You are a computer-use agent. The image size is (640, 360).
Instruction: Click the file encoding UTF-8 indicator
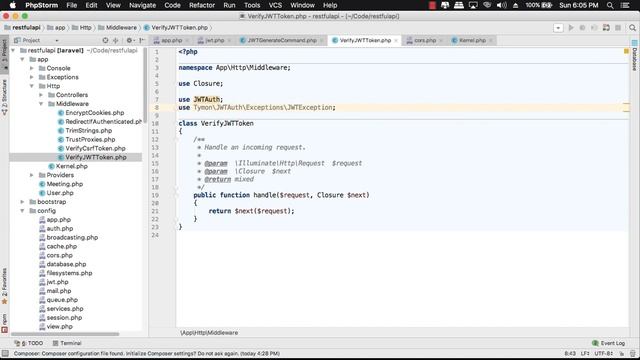604,353
